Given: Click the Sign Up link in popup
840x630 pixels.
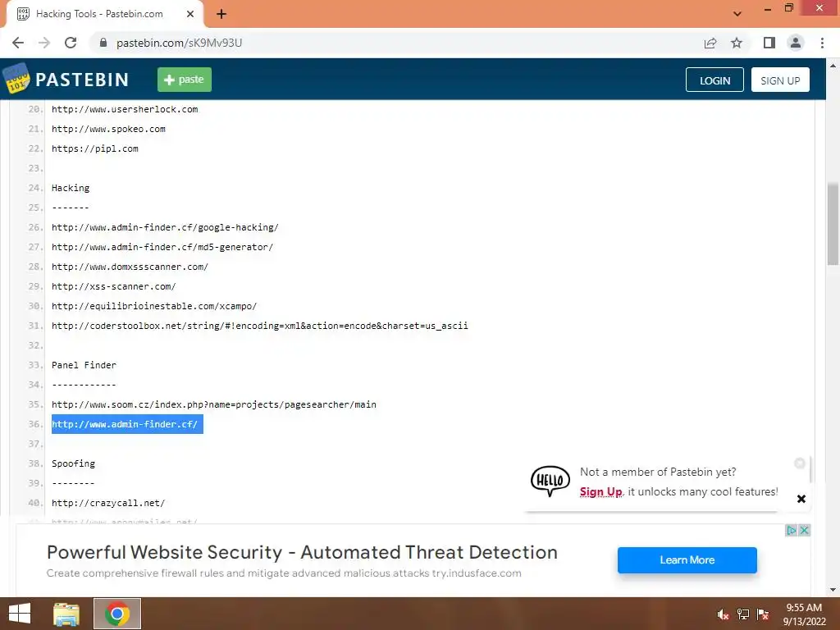Looking at the screenshot, I should coord(600,492).
